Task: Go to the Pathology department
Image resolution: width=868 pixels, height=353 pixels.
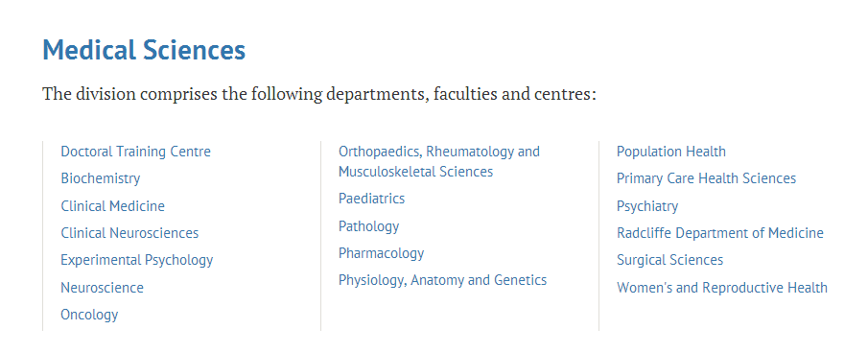Action: [368, 226]
